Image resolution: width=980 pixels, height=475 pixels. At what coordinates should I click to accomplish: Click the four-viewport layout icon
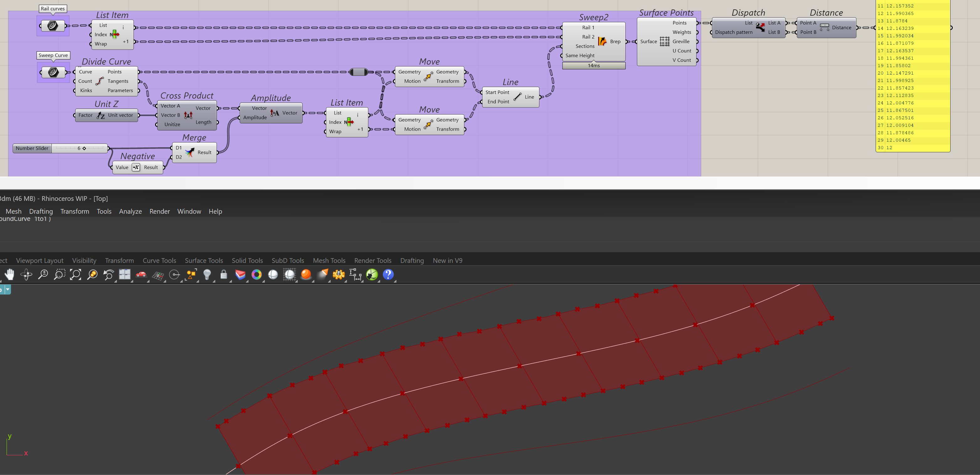click(x=124, y=274)
